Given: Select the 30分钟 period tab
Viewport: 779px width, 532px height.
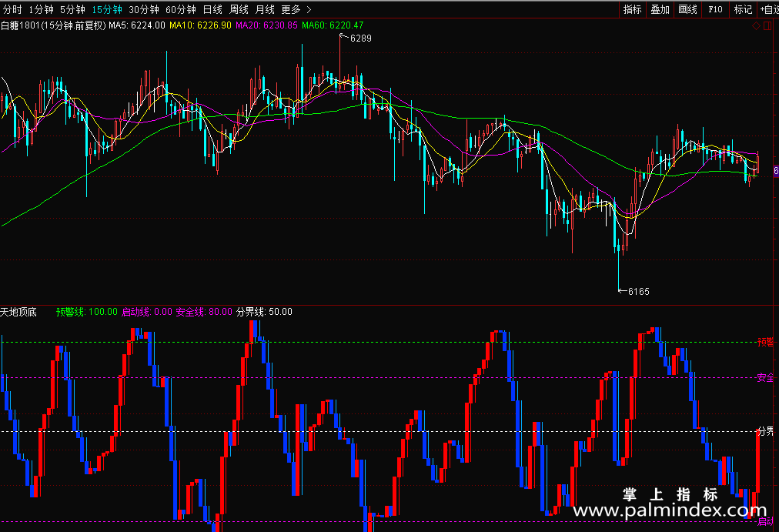Looking at the screenshot, I should pos(144,9).
